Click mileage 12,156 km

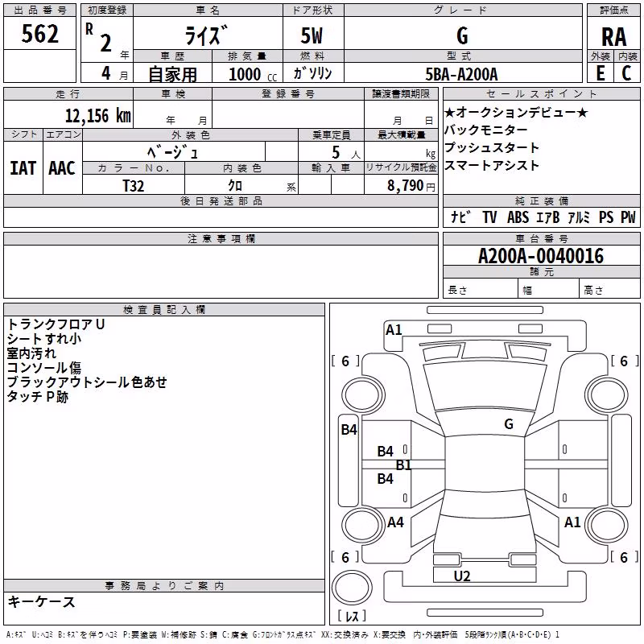click(98, 115)
